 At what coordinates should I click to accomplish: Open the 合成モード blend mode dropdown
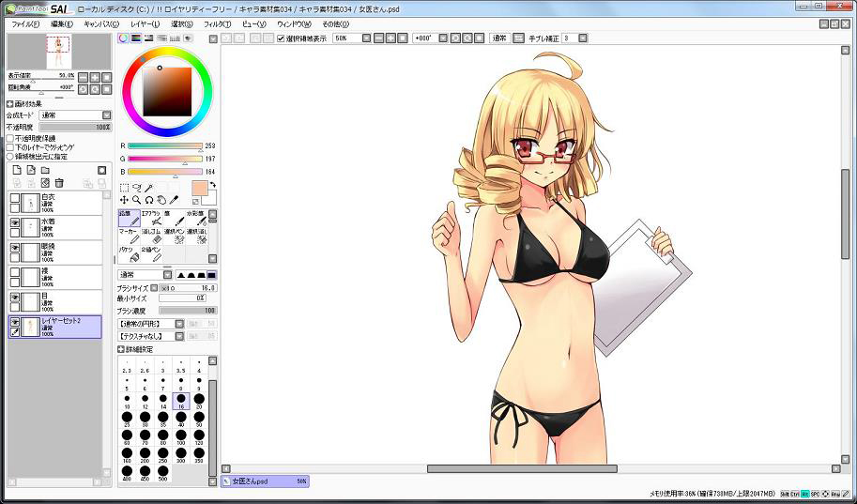(x=106, y=115)
